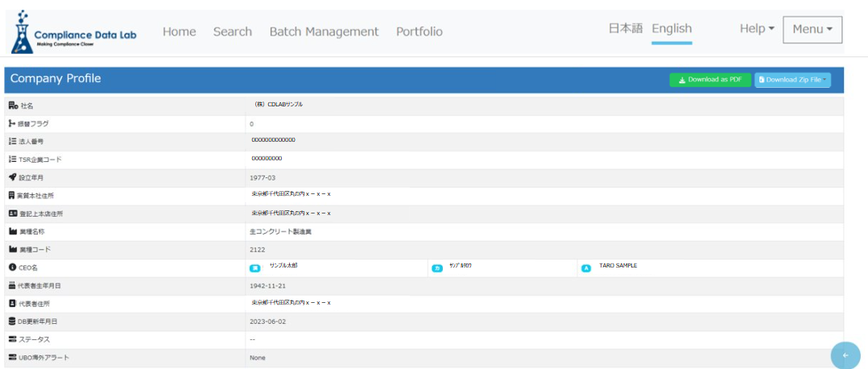Open the Download Zip File dropdown
This screenshot has width=868, height=369.
point(792,80)
